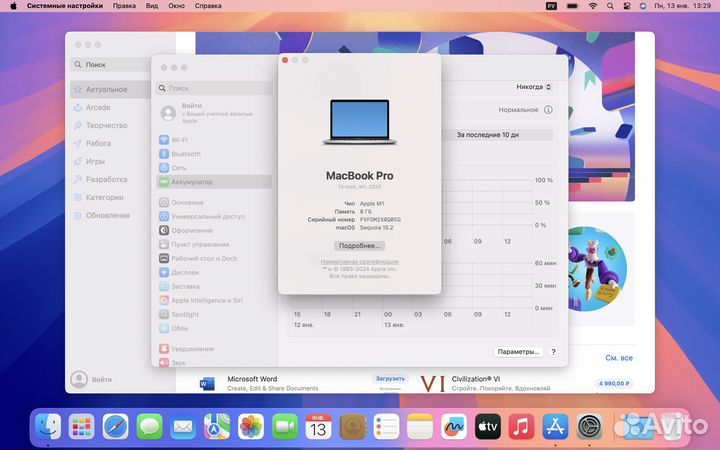Close the About This Mac window
The image size is (720, 450).
pos(285,60)
